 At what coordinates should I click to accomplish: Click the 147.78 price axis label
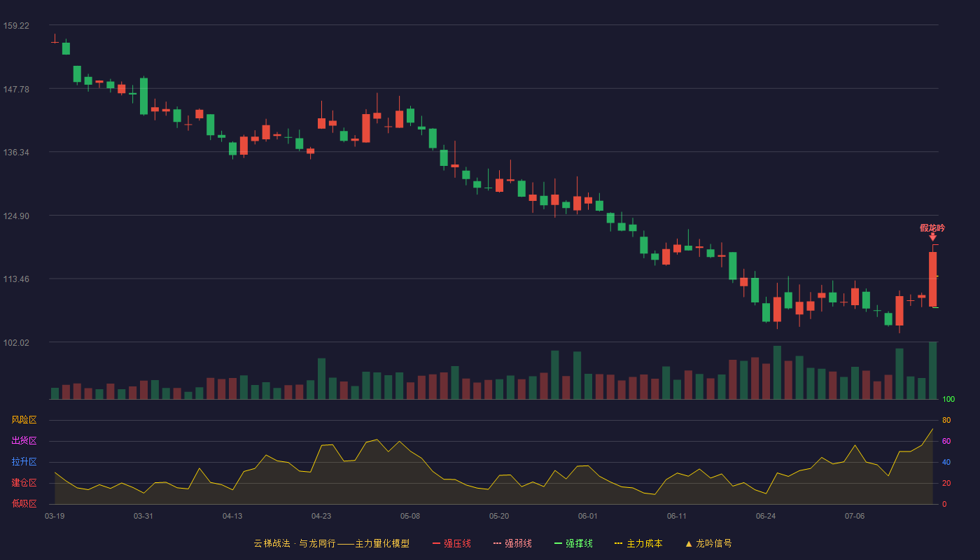[16, 89]
